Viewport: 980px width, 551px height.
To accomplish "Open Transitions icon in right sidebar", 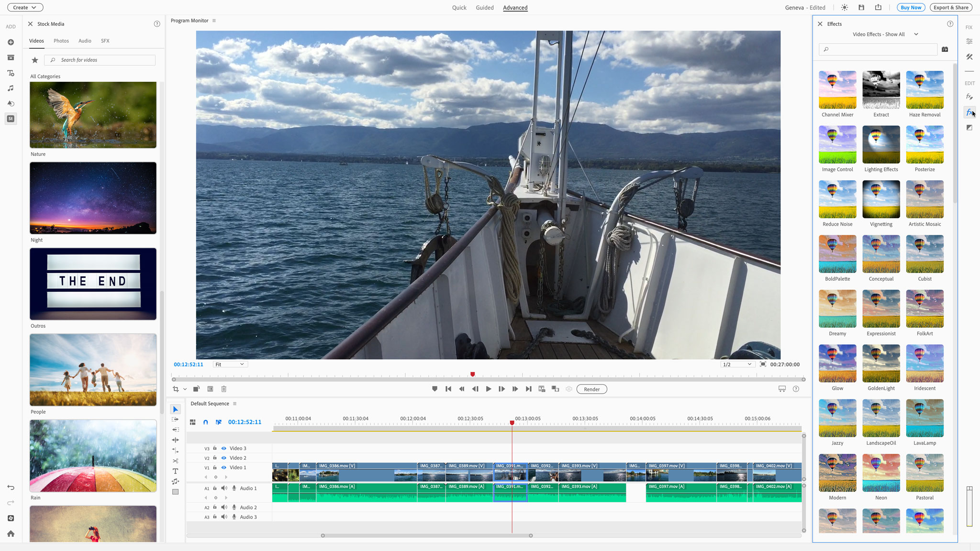I will [x=969, y=128].
